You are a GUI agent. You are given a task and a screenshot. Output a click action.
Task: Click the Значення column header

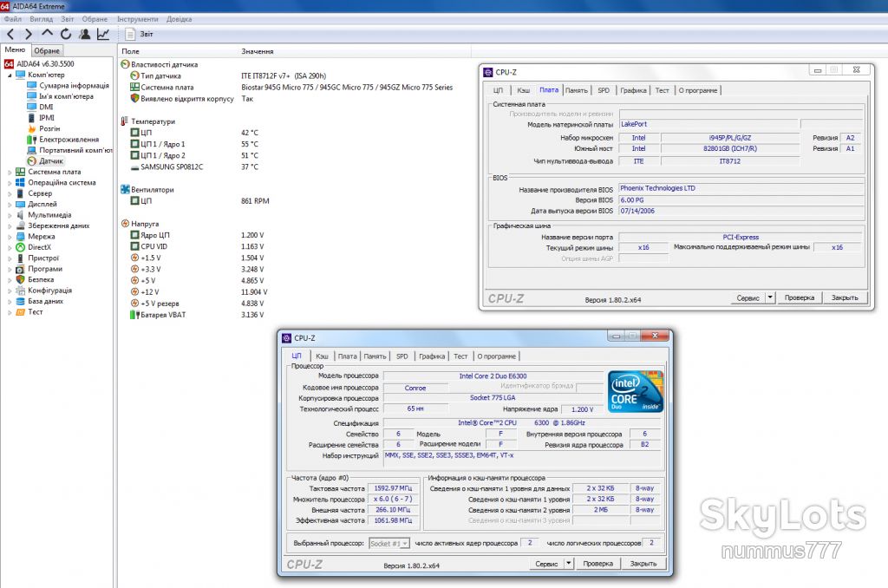pyautogui.click(x=258, y=51)
